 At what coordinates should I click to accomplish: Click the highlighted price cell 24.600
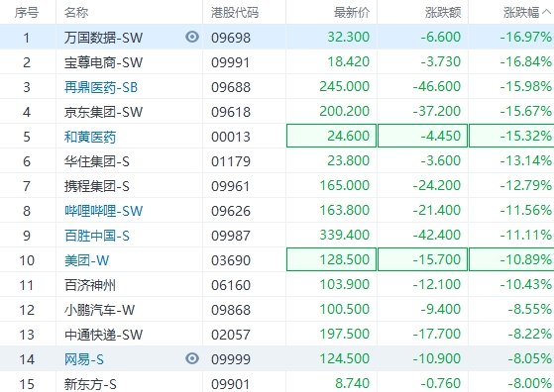click(x=331, y=136)
